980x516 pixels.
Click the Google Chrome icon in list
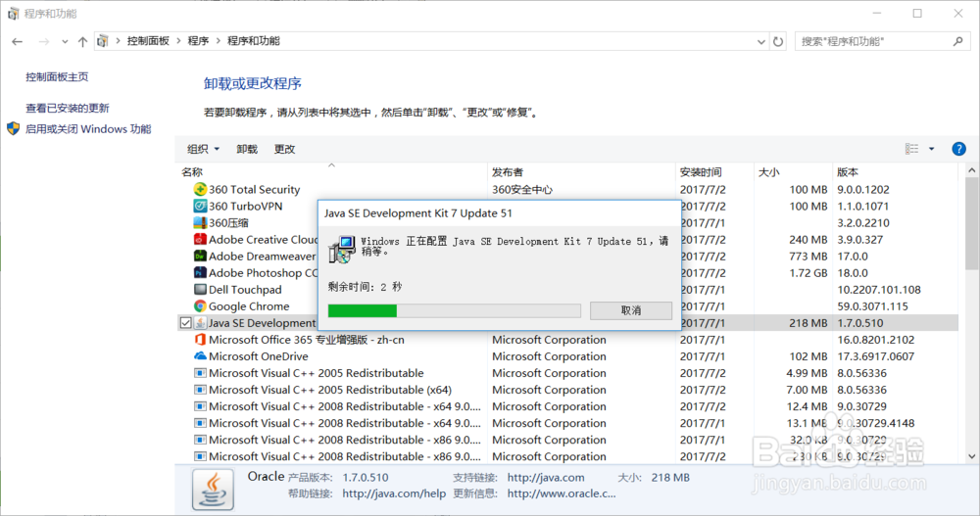[x=200, y=306]
